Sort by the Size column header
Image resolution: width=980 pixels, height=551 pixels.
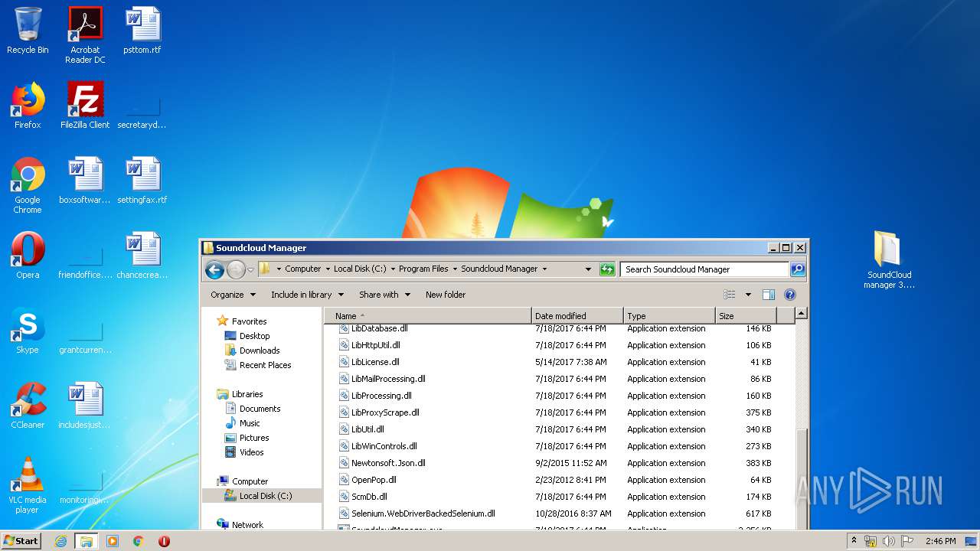(746, 315)
